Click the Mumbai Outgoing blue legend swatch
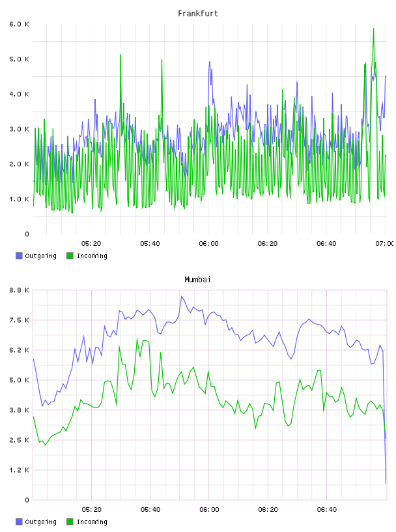 [x=19, y=522]
